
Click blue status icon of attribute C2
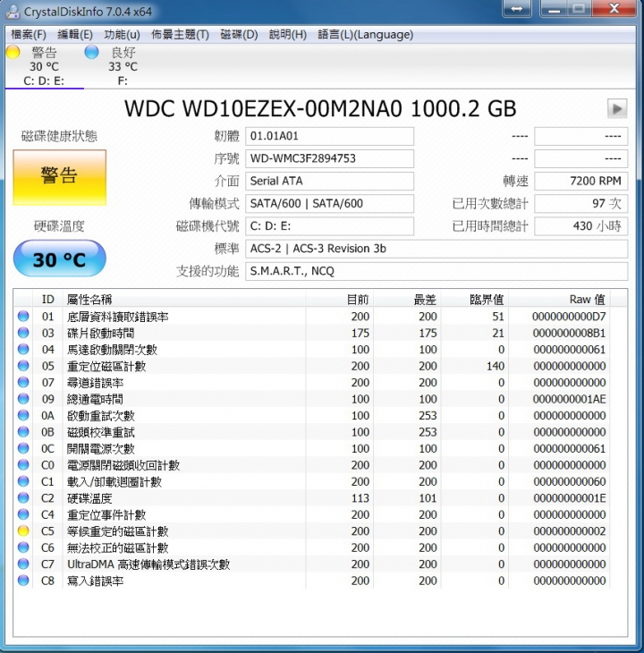[x=23, y=497]
